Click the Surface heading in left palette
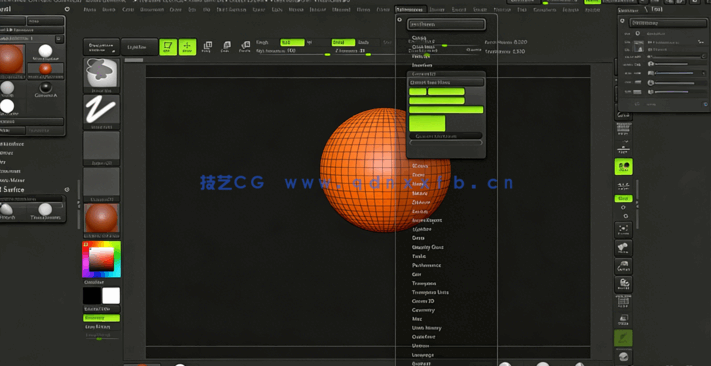The image size is (711, 366). coord(13,190)
